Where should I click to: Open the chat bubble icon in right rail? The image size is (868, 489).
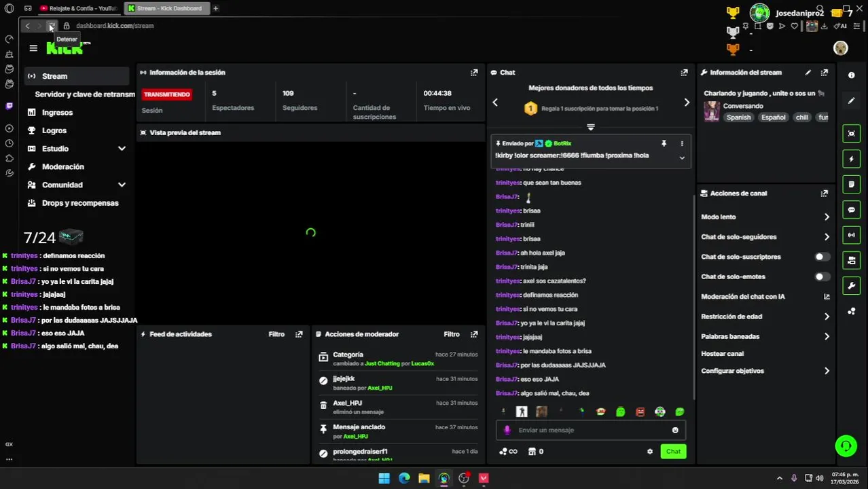[851, 210]
